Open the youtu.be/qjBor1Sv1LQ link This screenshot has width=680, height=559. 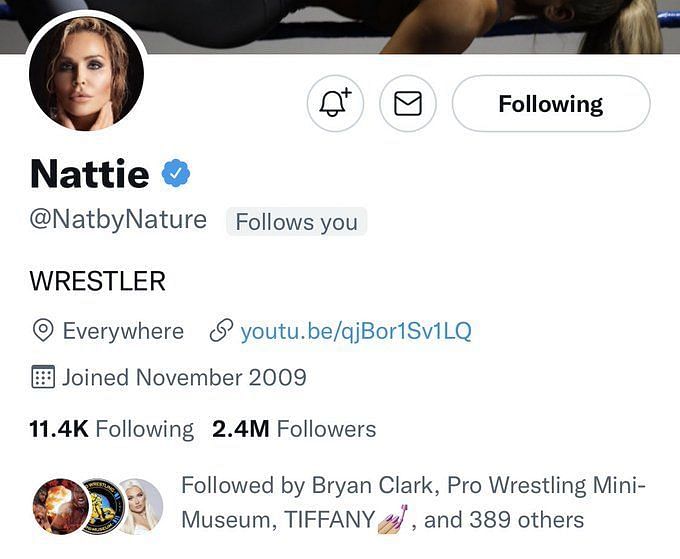pyautogui.click(x=356, y=331)
